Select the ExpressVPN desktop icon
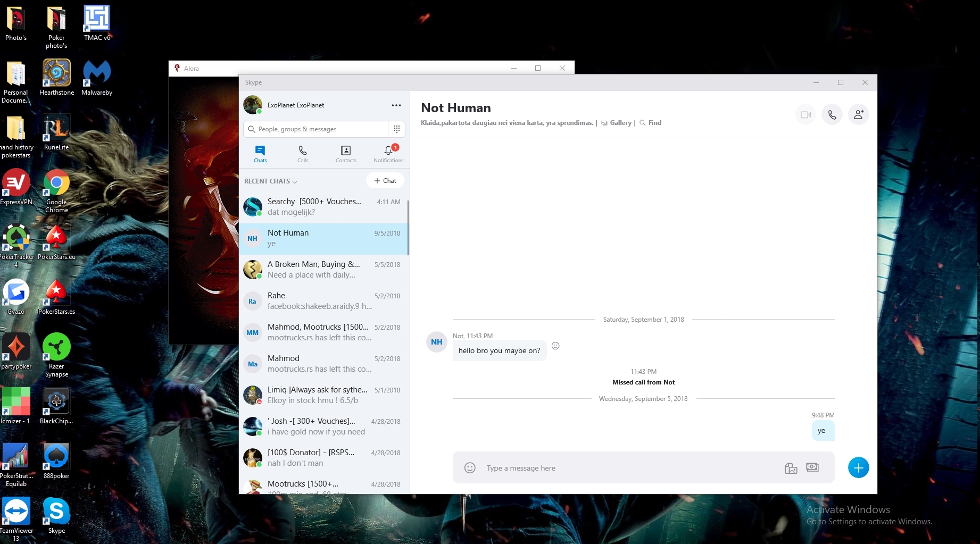Viewport: 980px width, 544px height. [x=16, y=187]
